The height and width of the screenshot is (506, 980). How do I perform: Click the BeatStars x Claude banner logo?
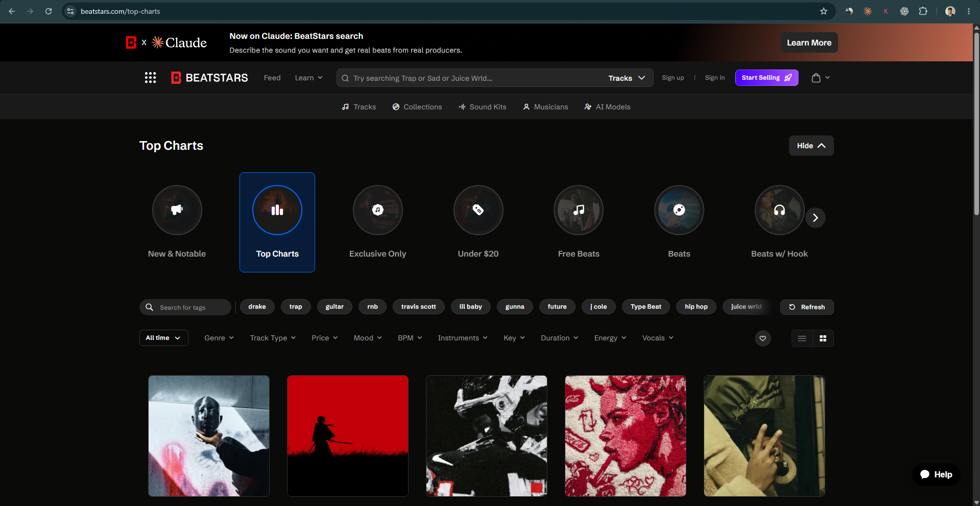tap(166, 42)
